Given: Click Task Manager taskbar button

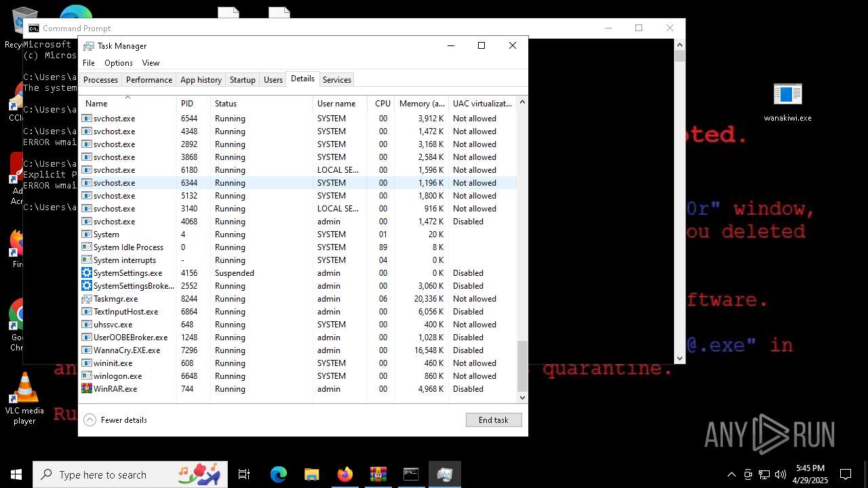Looking at the screenshot, I should click(x=444, y=474).
